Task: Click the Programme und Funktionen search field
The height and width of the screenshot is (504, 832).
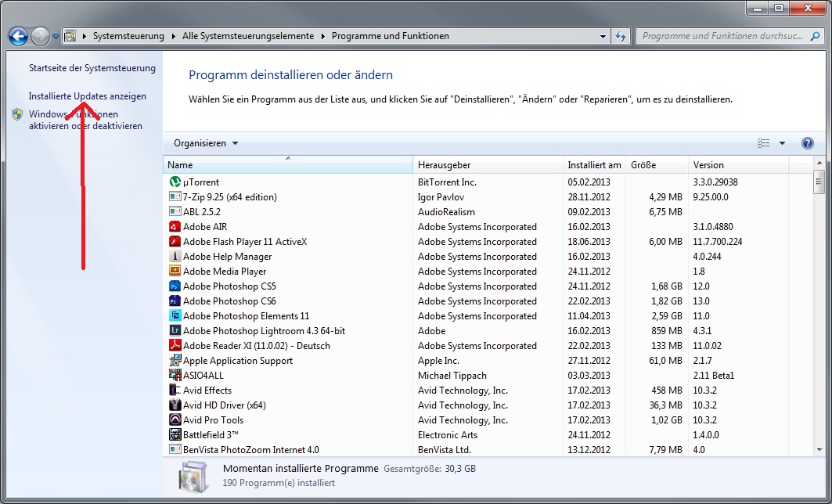Action: [722, 36]
